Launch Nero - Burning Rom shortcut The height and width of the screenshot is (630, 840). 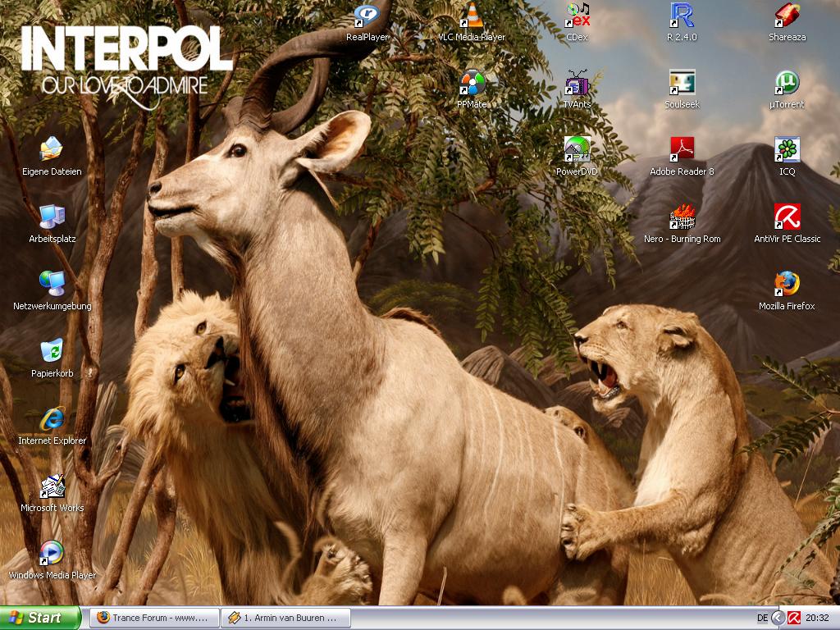pos(682,218)
